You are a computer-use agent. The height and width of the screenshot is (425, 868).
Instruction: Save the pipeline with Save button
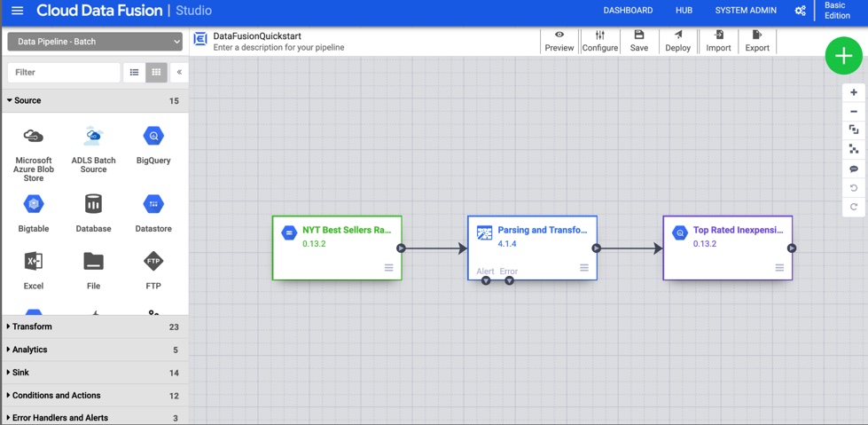coord(639,42)
